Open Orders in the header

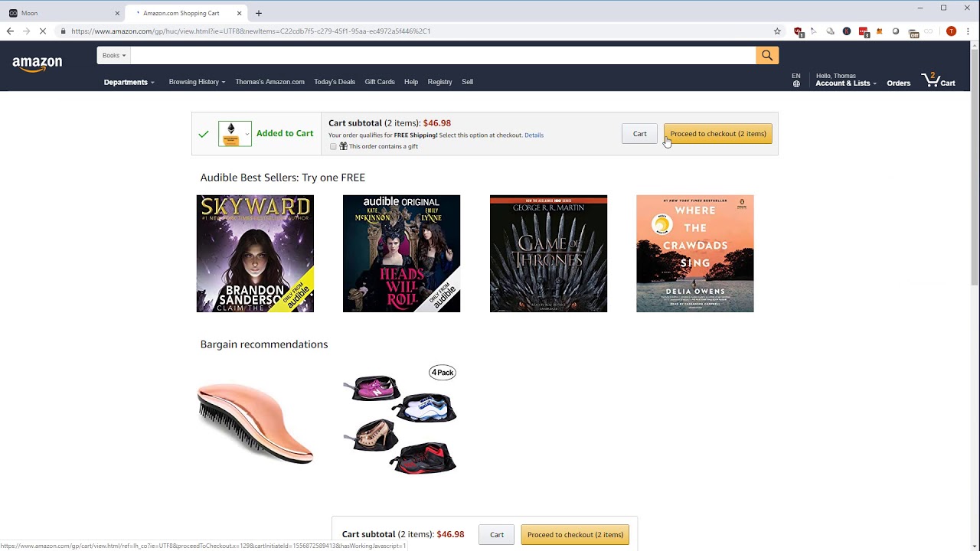coord(899,83)
